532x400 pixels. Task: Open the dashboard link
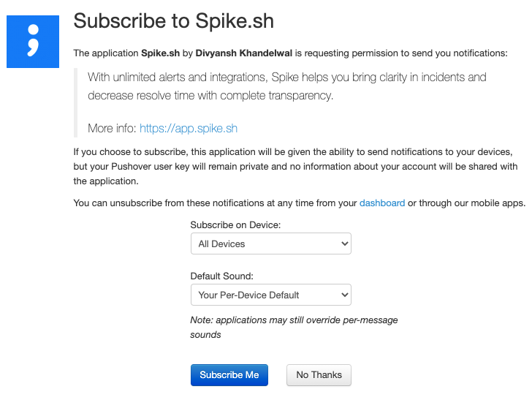381,203
